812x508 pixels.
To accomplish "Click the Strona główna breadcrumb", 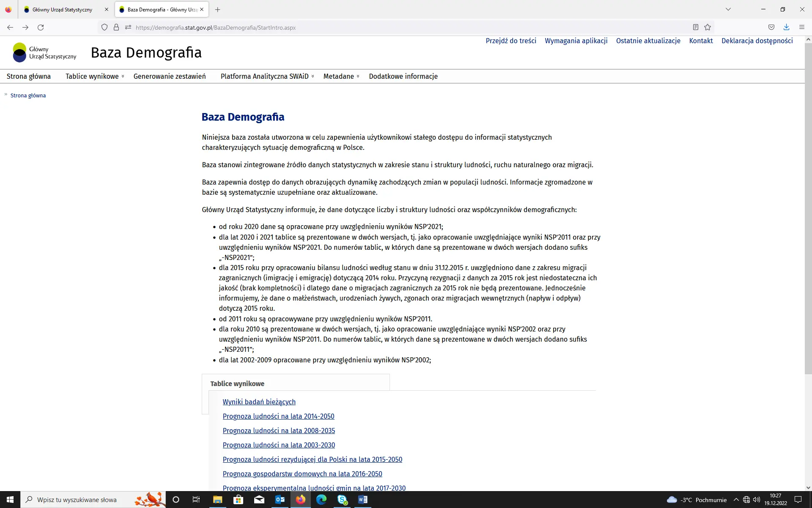I will coord(28,96).
